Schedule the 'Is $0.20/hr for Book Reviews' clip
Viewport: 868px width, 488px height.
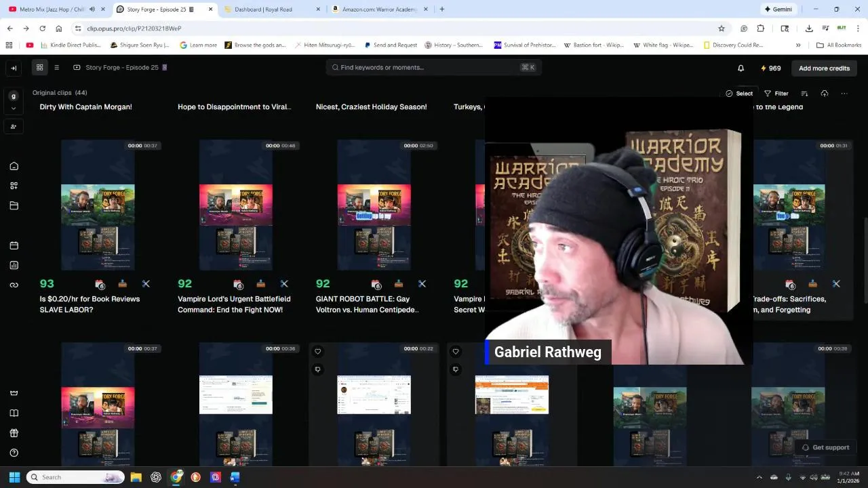coord(100,285)
